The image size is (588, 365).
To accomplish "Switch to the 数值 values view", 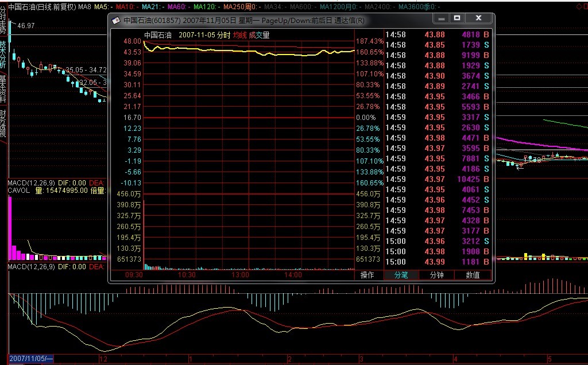I will 473,275.
